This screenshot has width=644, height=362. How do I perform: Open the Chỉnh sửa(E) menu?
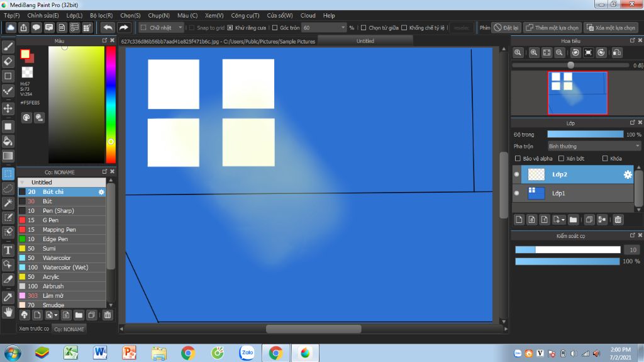coord(43,15)
